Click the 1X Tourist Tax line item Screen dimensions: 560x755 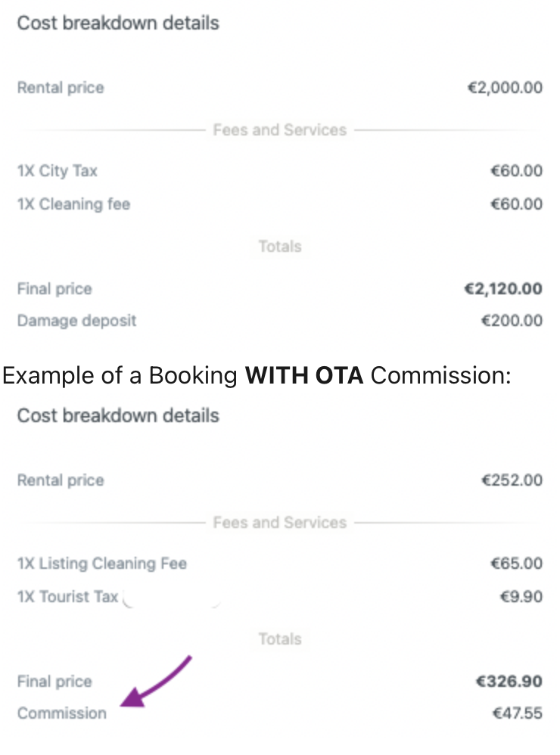click(67, 597)
